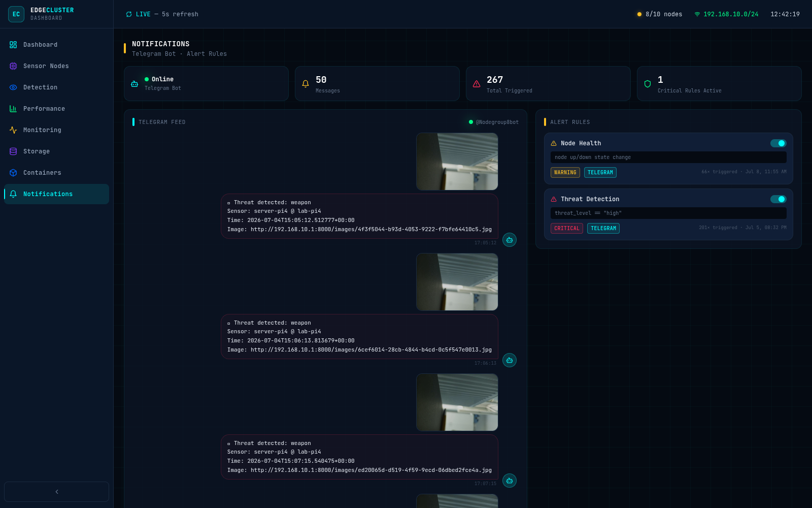Click the '66× triggered' Node Health stat
Image resolution: width=812 pixels, height=508 pixels.
point(719,172)
